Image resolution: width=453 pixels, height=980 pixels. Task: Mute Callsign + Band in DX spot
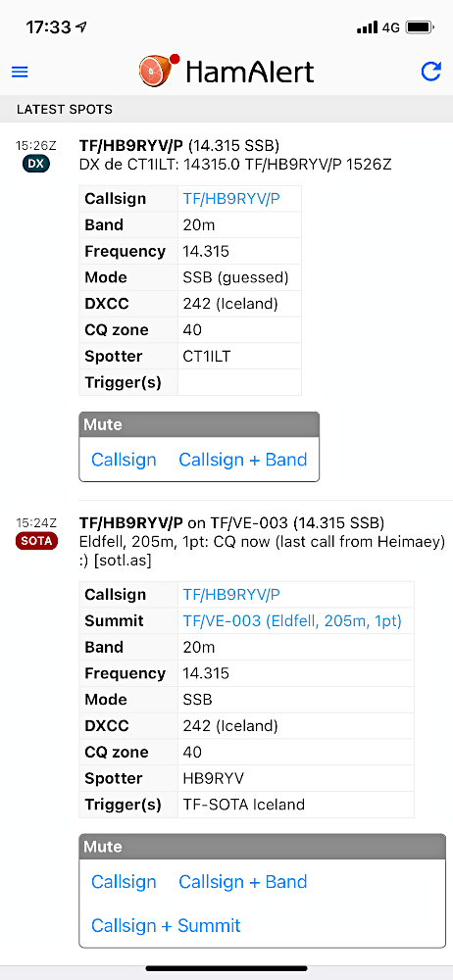coord(243,460)
